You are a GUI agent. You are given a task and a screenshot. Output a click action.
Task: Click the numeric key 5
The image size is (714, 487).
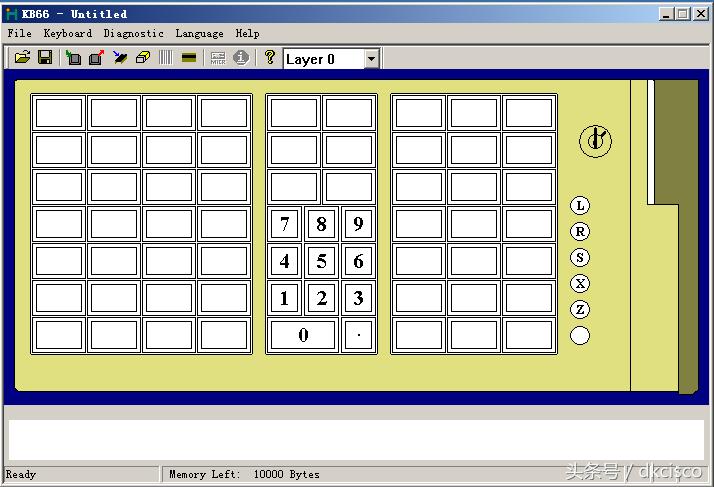click(321, 261)
